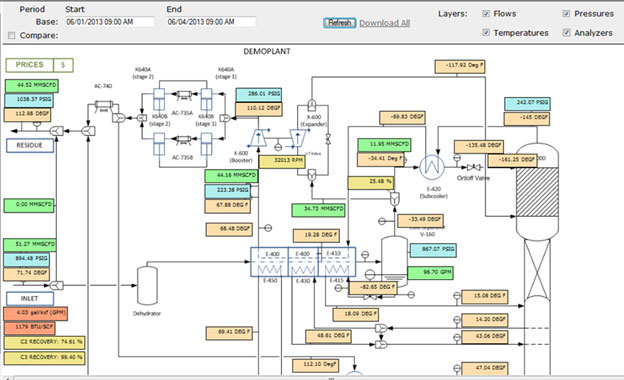Uncheck the Analyzers layer checkbox
This screenshot has width=624, height=380.
(566, 33)
